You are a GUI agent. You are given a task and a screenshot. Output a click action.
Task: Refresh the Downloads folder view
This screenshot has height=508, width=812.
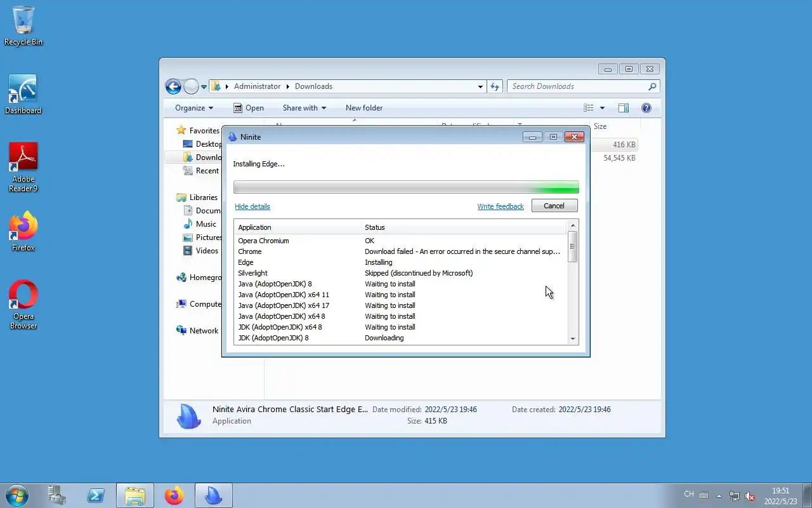[x=495, y=86]
